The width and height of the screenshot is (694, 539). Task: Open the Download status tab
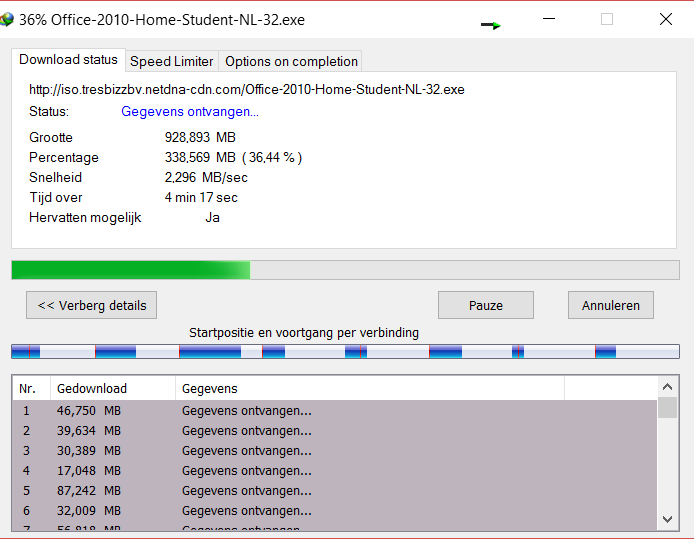pos(68,60)
